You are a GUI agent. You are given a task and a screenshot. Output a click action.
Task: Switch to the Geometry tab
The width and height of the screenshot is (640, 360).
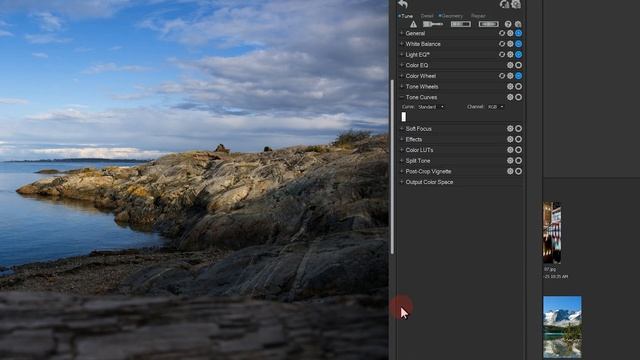click(x=451, y=16)
